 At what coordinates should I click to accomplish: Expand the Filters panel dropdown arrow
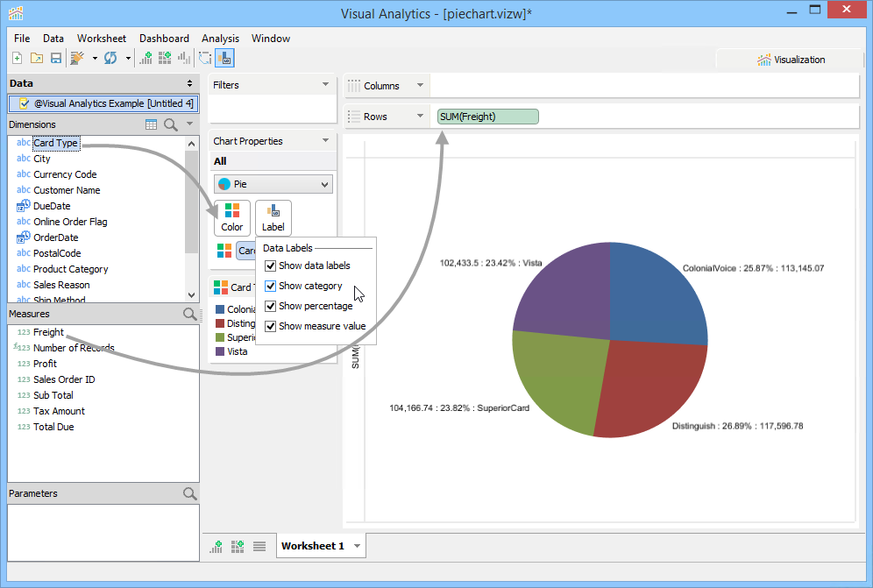(326, 85)
